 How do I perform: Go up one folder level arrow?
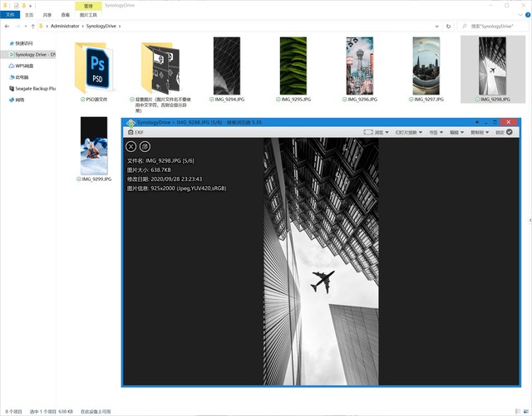click(33, 26)
